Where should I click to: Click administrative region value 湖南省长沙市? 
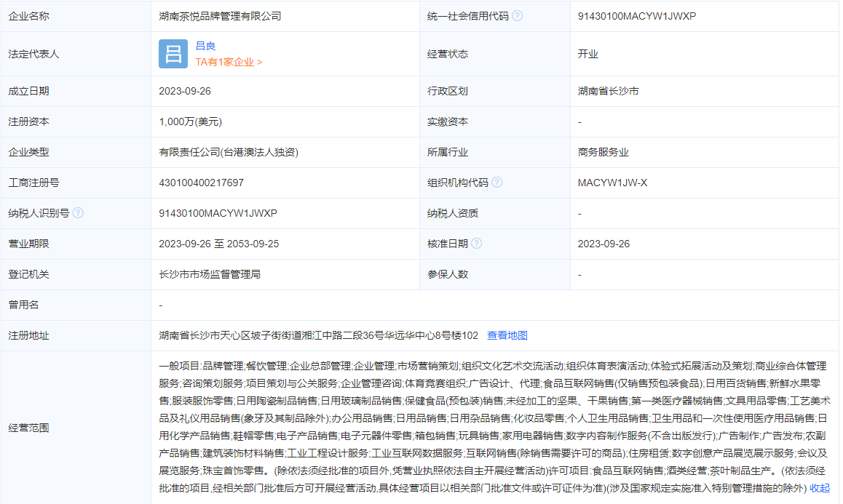pos(608,91)
